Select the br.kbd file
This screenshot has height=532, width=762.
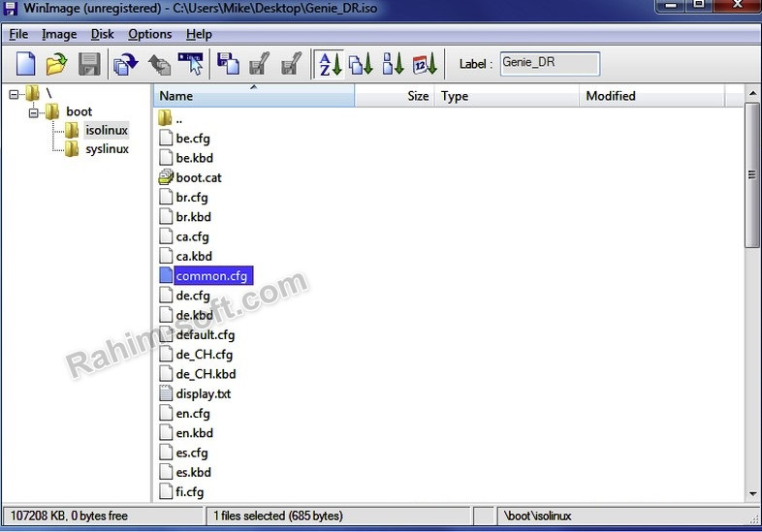pos(194,217)
